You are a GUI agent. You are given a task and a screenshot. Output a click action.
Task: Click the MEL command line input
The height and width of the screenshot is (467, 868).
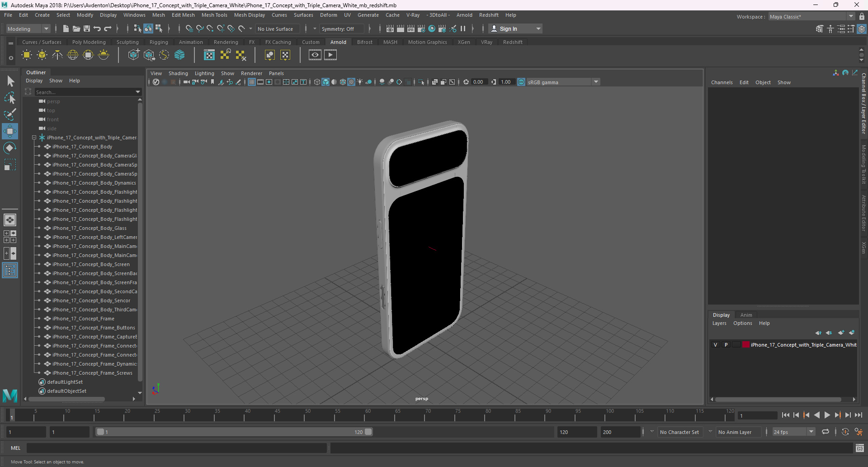tap(176, 448)
